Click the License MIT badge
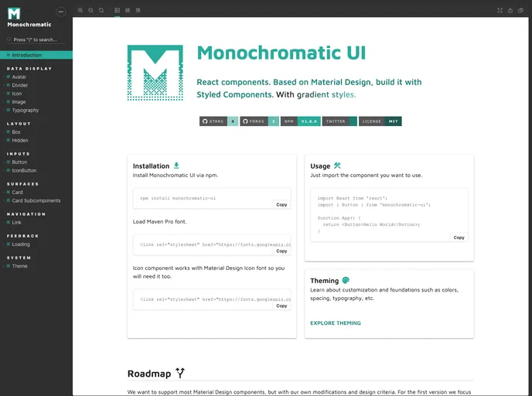The height and width of the screenshot is (396, 532). point(380,121)
